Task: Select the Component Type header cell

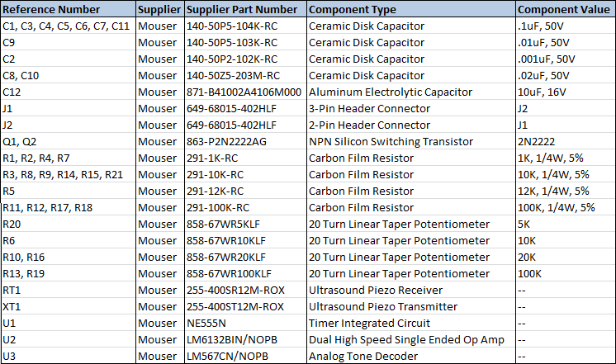Action: (x=411, y=9)
